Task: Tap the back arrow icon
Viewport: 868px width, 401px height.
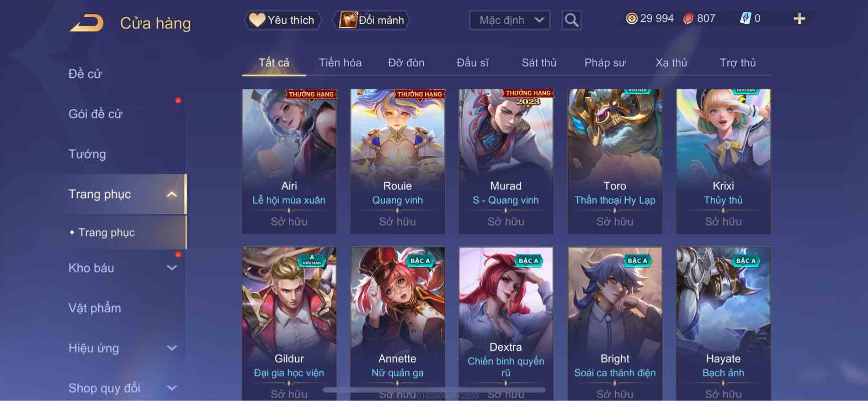Action: pyautogui.click(x=86, y=23)
